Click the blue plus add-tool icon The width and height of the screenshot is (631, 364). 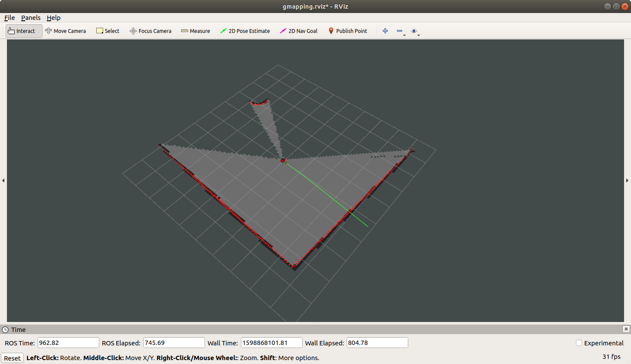(x=385, y=31)
